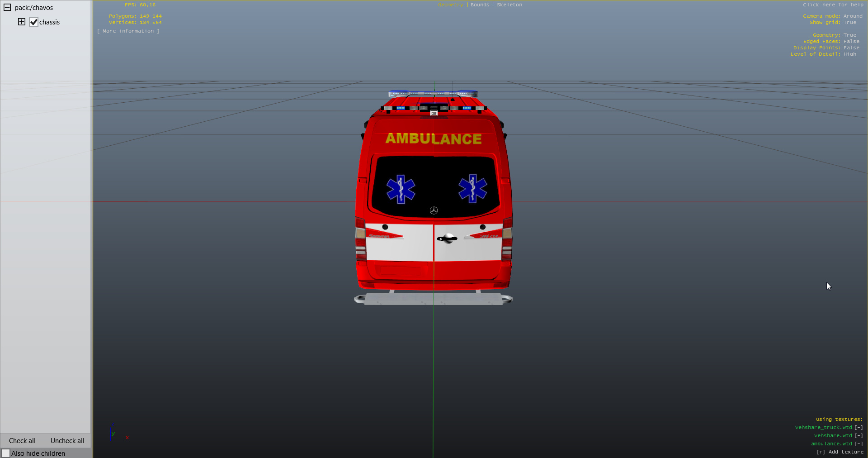
Task: Click the vehshare.wtd texture name
Action: (x=833, y=435)
